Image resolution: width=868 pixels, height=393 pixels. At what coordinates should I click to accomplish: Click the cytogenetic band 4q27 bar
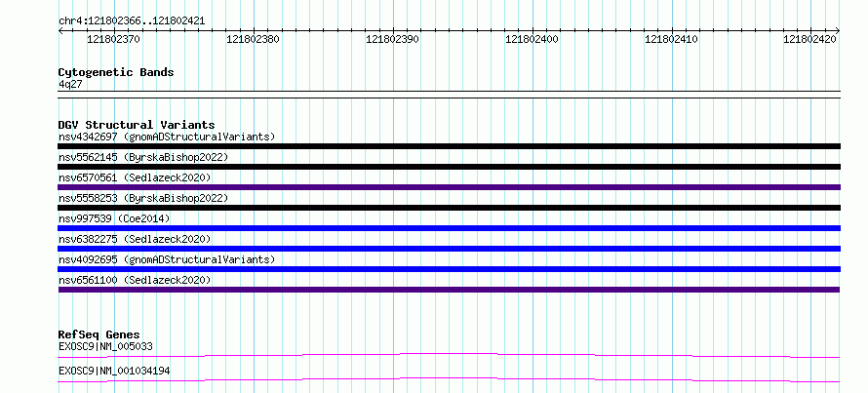coord(449,94)
